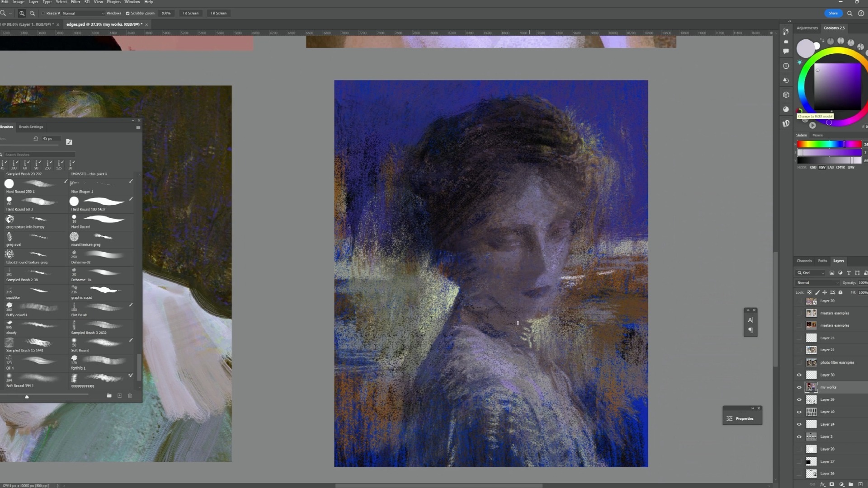The image size is (868, 488).
Task: Click the filter adjustment layers icon
Action: click(840, 273)
